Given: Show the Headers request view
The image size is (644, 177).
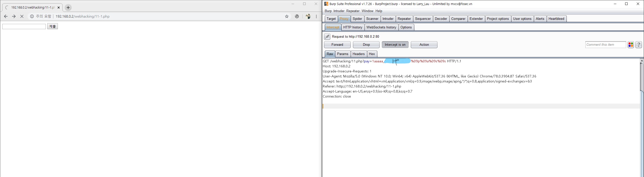Looking at the screenshot, I should coord(358,54).
